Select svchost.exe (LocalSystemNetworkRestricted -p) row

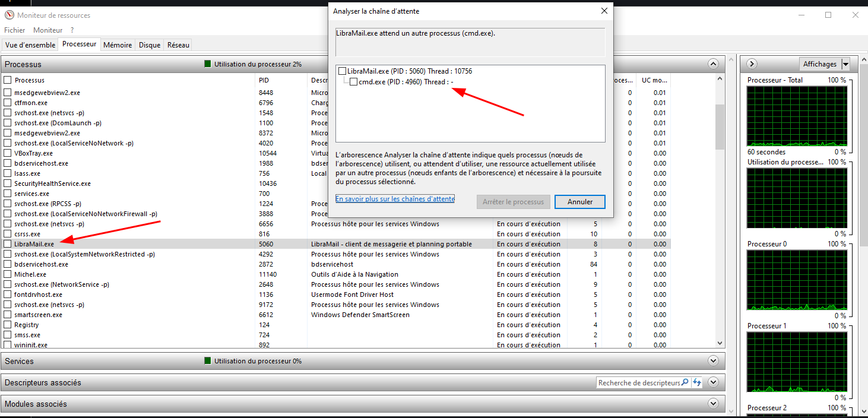coord(335,254)
